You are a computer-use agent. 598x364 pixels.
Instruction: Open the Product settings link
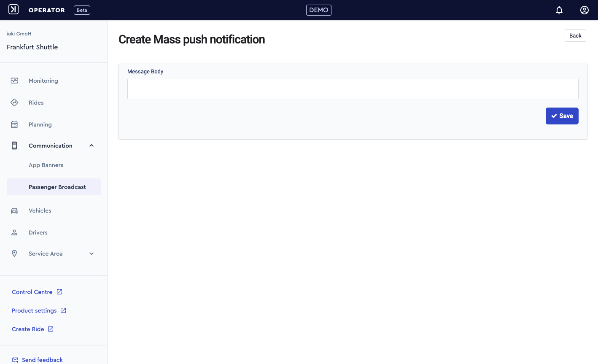coord(34,310)
